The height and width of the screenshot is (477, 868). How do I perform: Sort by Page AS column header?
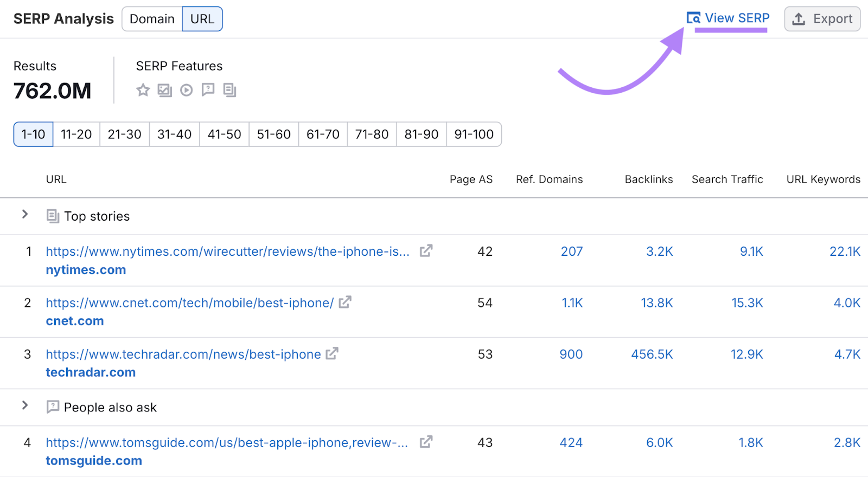[x=471, y=179]
